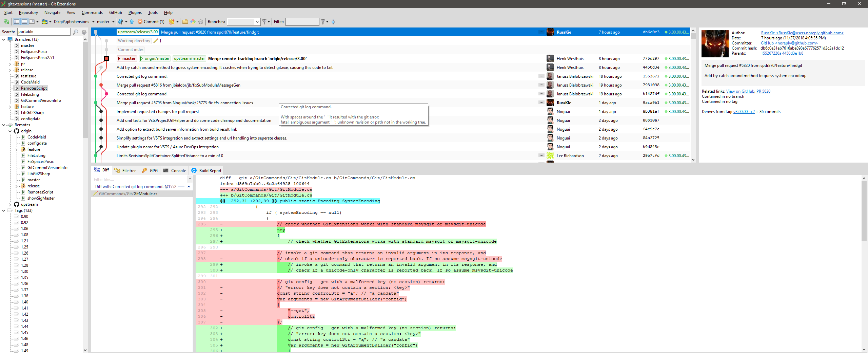Select origin's showSigMaster branch
This screenshot has height=353, width=868.
(x=41, y=198)
